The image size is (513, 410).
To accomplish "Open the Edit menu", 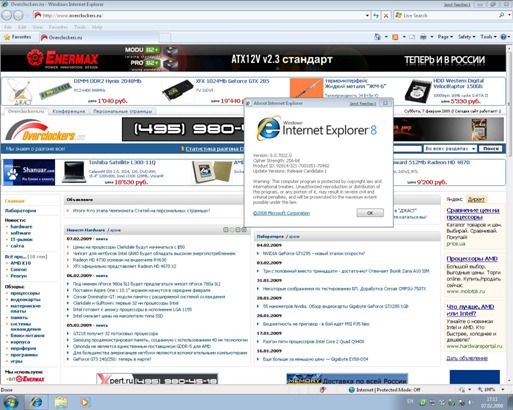I will click(22, 27).
